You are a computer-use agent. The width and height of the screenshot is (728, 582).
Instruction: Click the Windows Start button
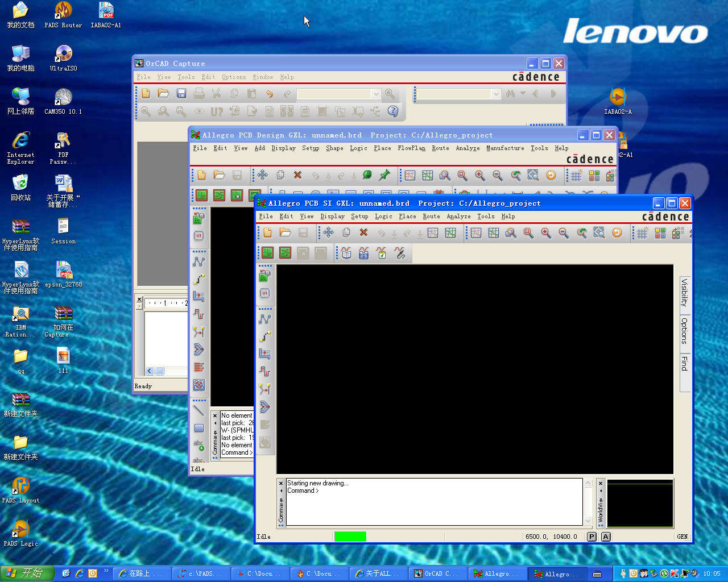(27, 573)
